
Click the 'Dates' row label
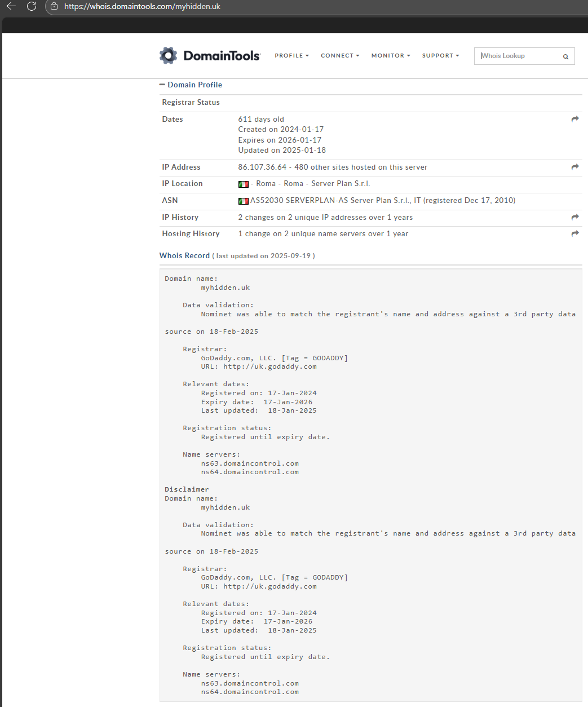point(173,120)
